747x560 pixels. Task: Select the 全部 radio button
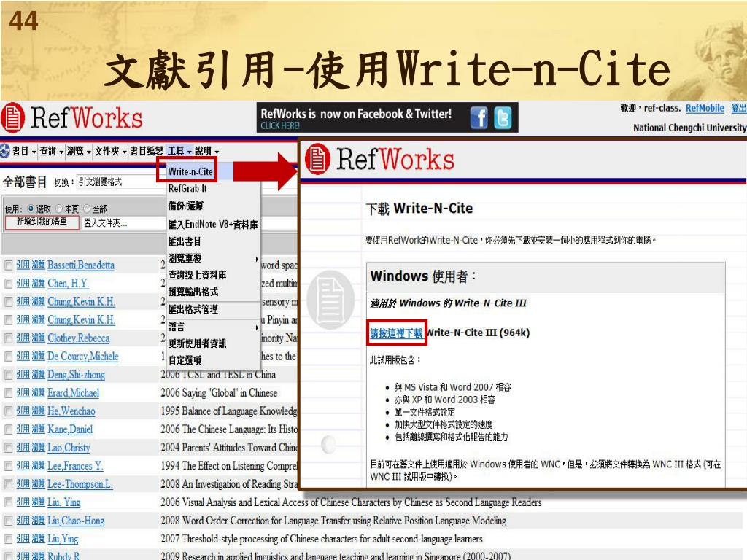point(87,209)
